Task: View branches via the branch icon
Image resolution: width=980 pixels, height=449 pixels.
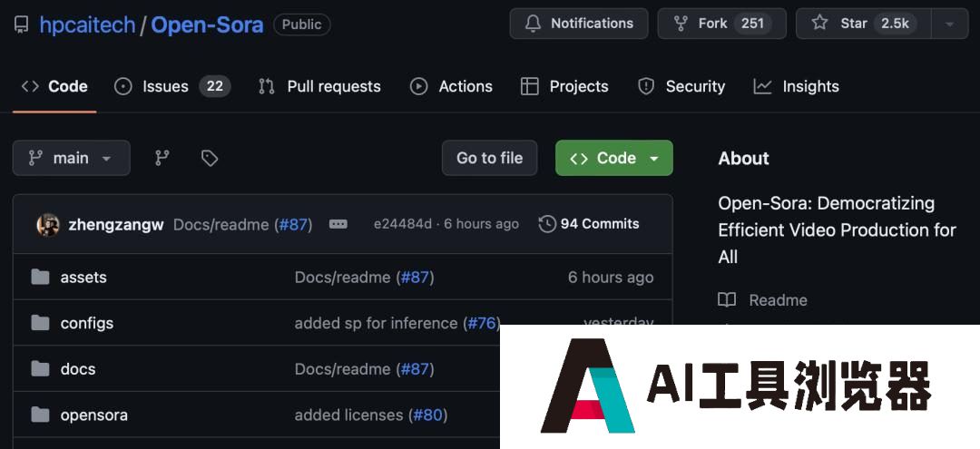Action: [x=162, y=158]
